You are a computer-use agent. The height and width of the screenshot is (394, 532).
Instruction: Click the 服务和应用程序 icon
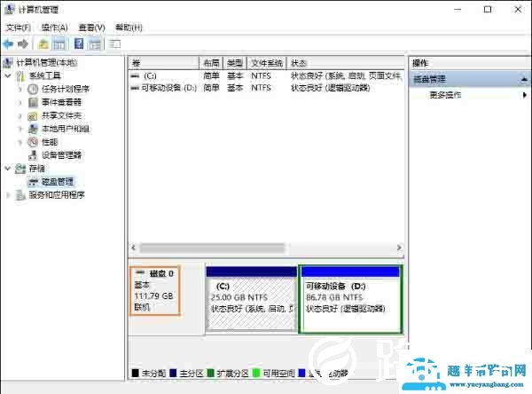point(20,195)
